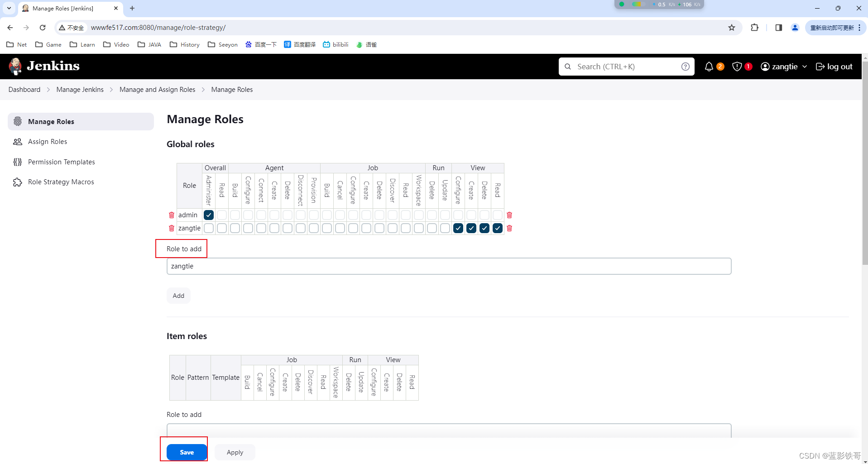Open the History bookmarks folder
Screen dimensions: 868x464
click(185, 44)
